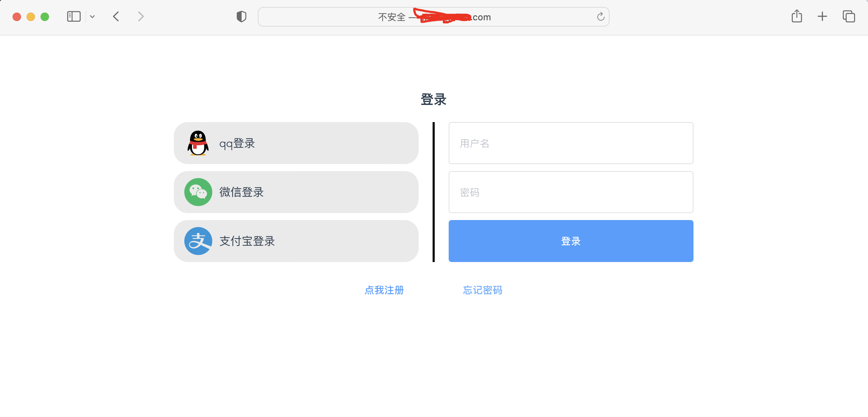868x417 pixels.
Task: Expand the sidebar dropdown chevron
Action: click(x=92, y=16)
